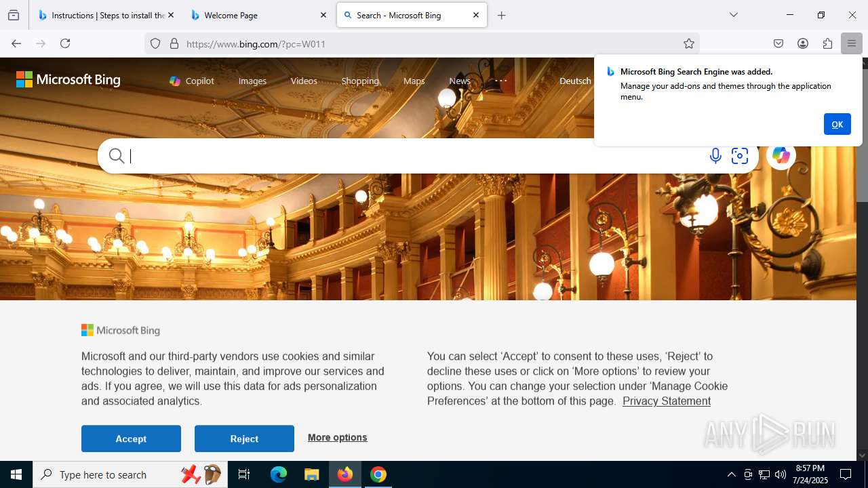Open network status tray icon
The height and width of the screenshot is (488, 868).
tap(764, 474)
